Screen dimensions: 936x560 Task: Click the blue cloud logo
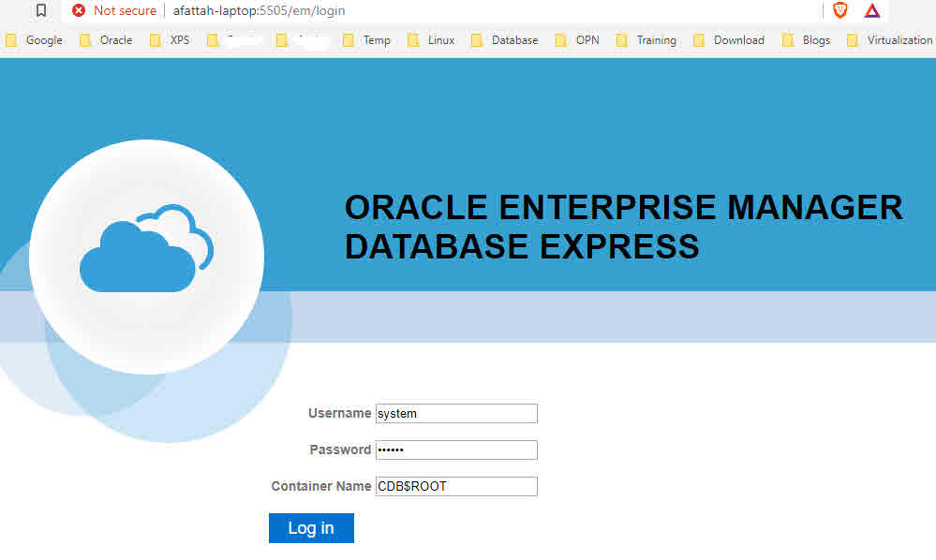pyautogui.click(x=146, y=249)
